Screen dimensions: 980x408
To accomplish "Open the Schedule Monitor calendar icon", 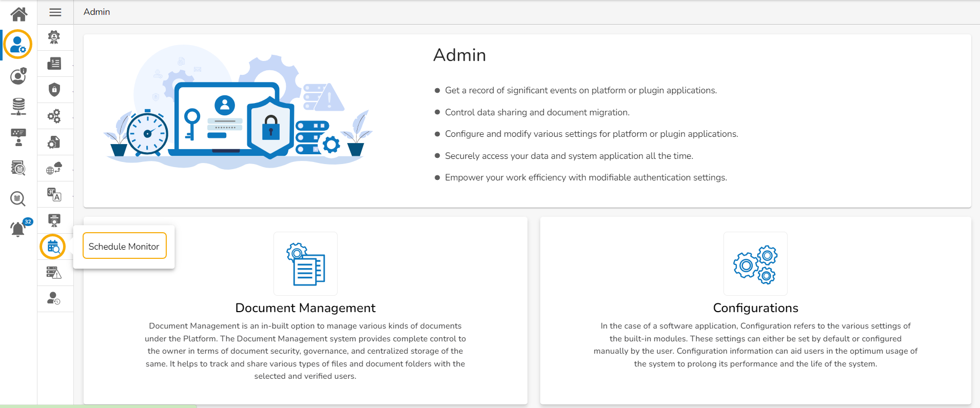I will pyautogui.click(x=53, y=247).
